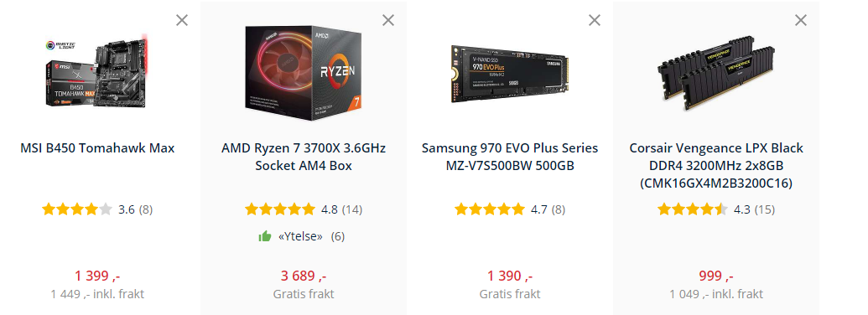Click the 4.3 star rating of Corsair RAM
The width and height of the screenshot is (868, 315).
point(716,209)
